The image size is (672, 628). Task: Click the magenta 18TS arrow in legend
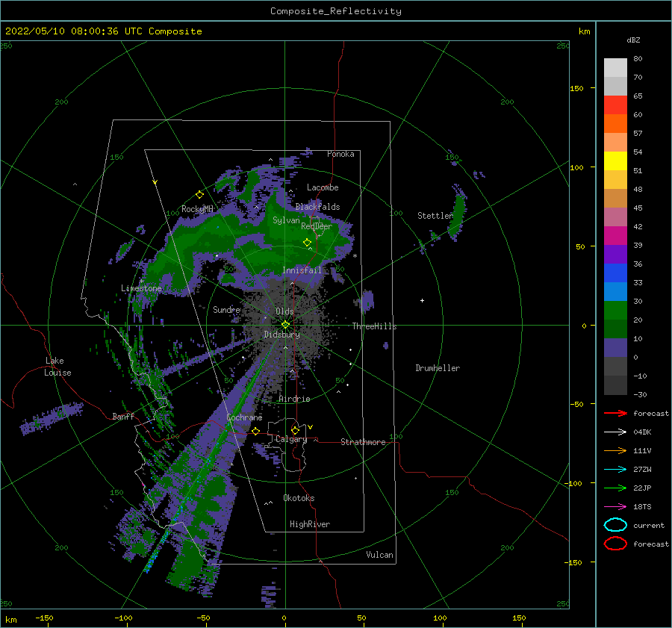coord(615,507)
